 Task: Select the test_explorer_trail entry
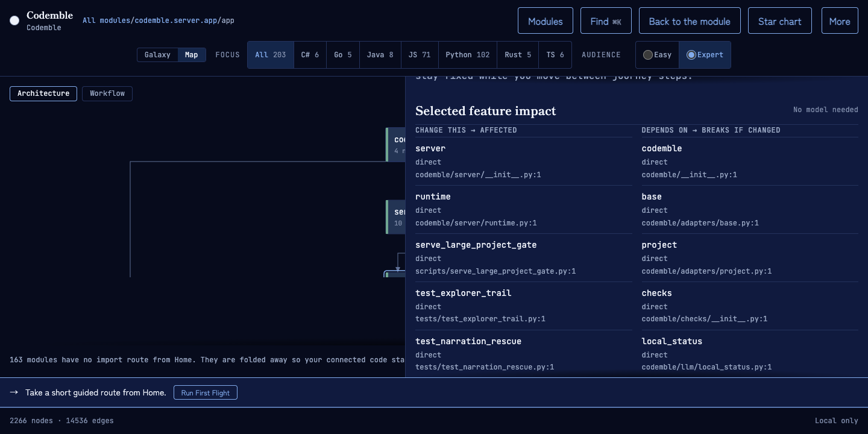(x=524, y=306)
